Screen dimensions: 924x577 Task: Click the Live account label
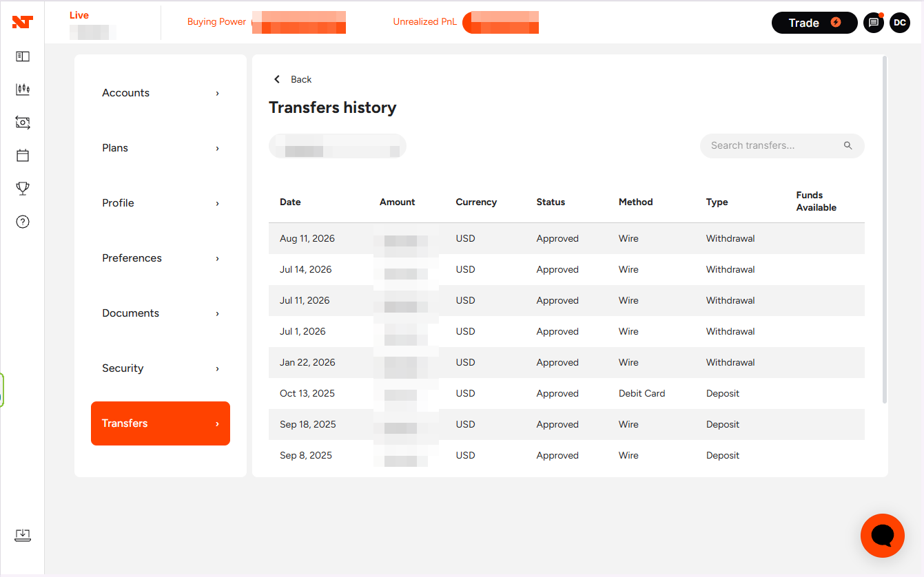coord(79,15)
